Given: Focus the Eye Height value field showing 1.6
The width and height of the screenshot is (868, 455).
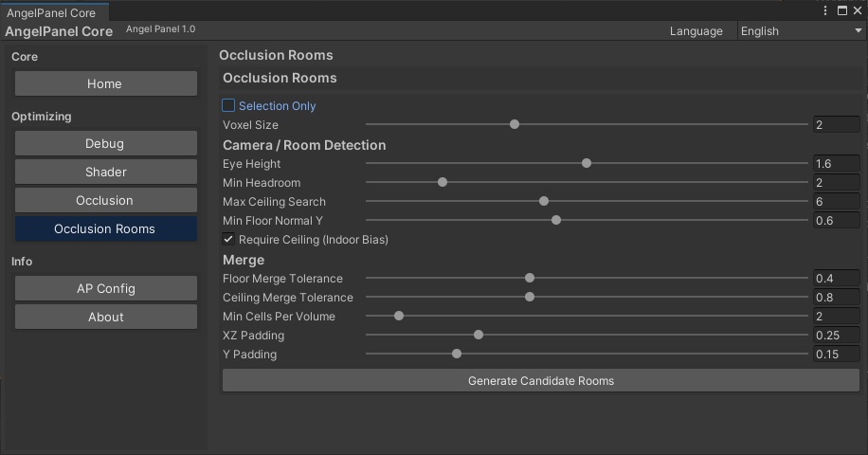Looking at the screenshot, I should pyautogui.click(x=836, y=163).
